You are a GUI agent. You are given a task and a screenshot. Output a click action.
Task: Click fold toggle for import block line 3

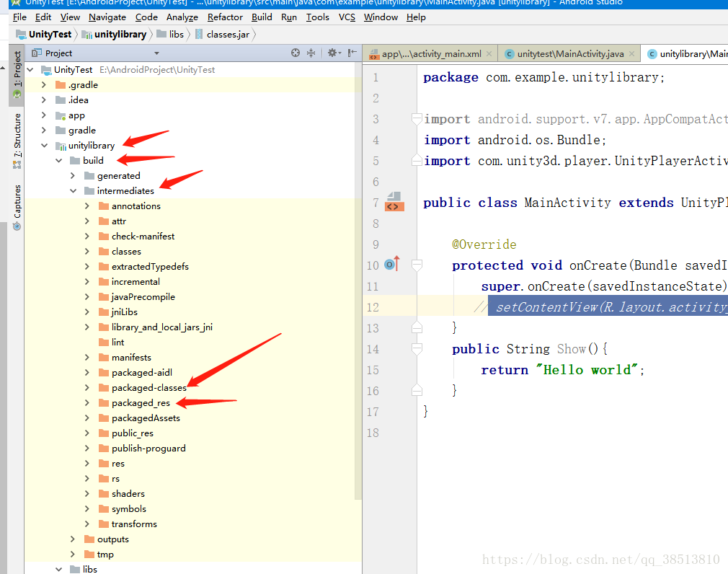[417, 119]
